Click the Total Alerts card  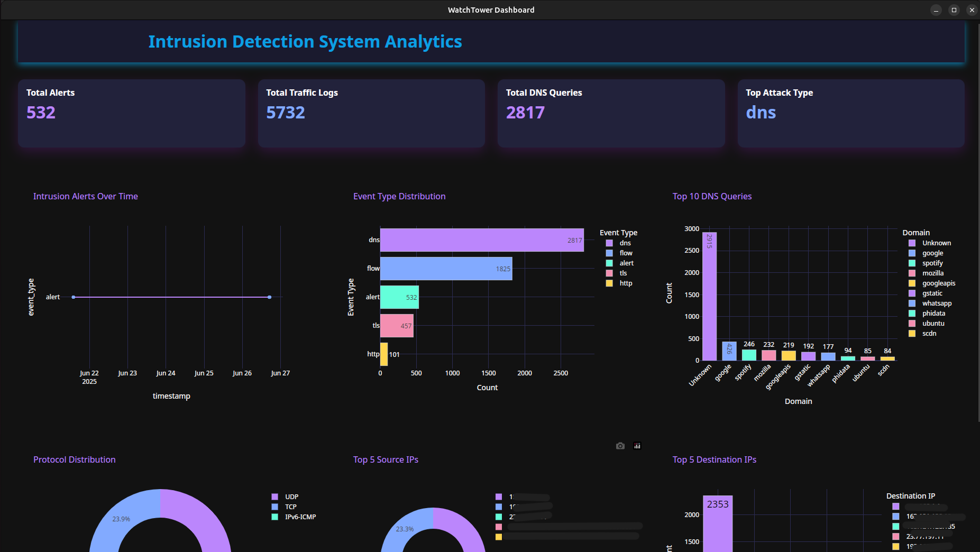(132, 113)
